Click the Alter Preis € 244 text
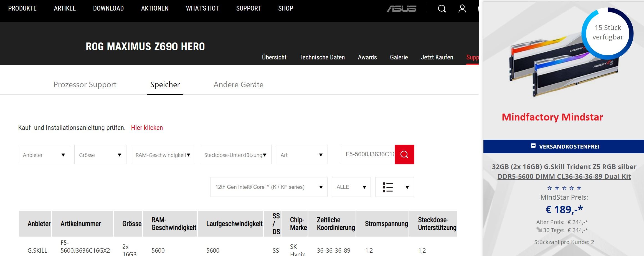The width and height of the screenshot is (644, 256). click(x=562, y=222)
